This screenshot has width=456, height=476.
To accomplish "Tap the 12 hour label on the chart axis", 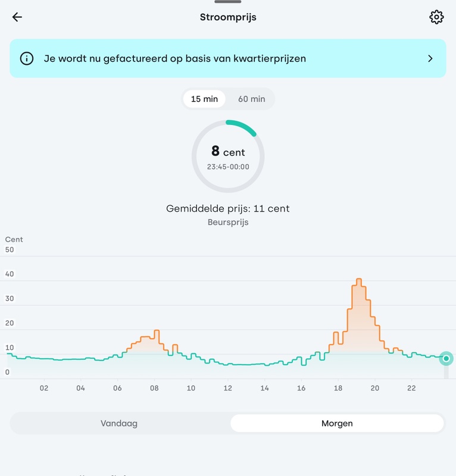I will point(228,388).
